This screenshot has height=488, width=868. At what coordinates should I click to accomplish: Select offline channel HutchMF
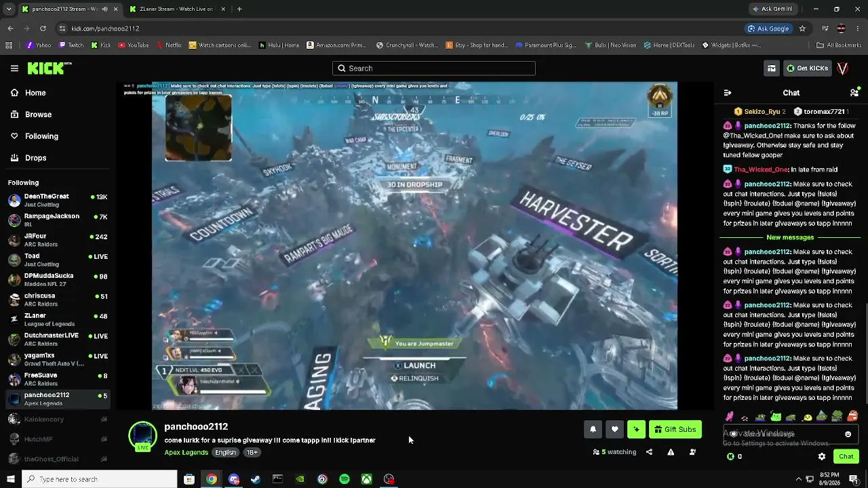pyautogui.click(x=58, y=439)
